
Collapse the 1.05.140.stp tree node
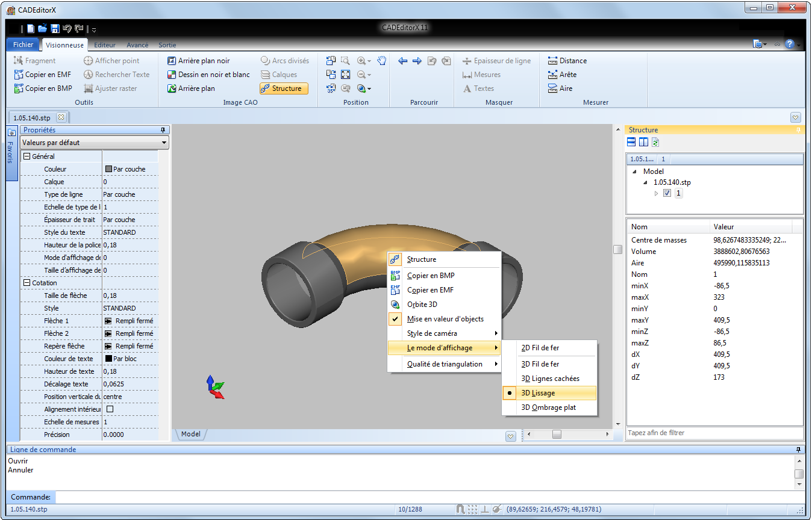point(646,182)
